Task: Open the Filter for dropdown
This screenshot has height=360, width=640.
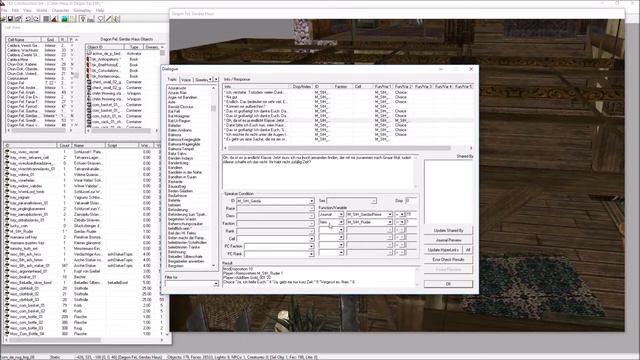Action: coord(216,283)
